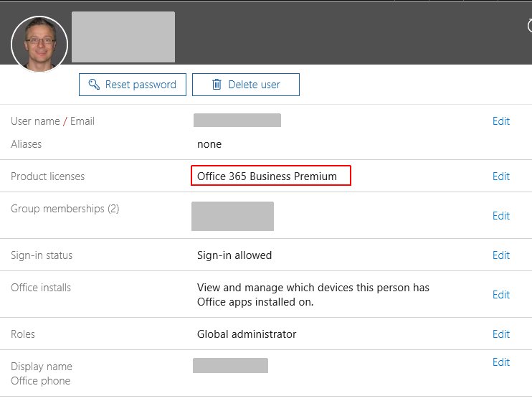532x401 pixels.
Task: Click the Display name label
Action: tap(42, 367)
